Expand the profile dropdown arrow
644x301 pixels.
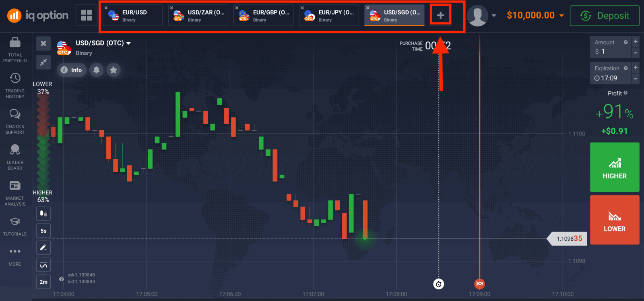494,16
